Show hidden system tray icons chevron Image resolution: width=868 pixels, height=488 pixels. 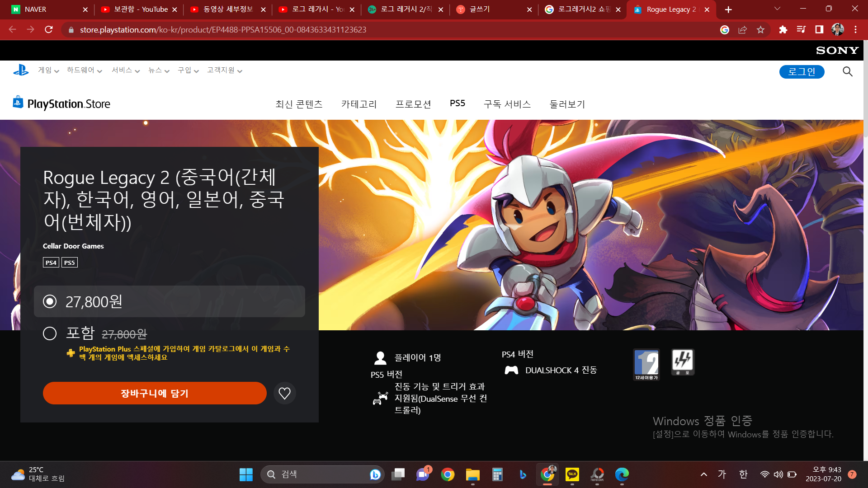click(x=704, y=474)
